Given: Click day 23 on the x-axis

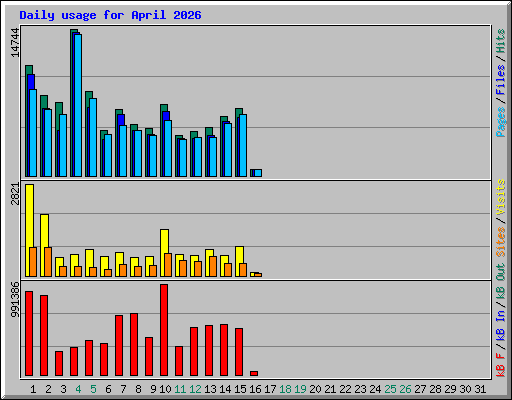Looking at the screenshot, I should click(360, 389).
